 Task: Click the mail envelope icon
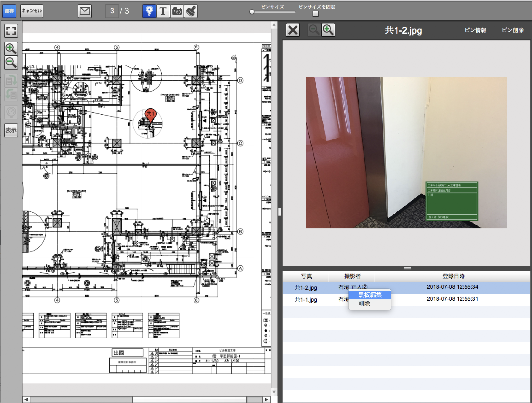(x=85, y=11)
